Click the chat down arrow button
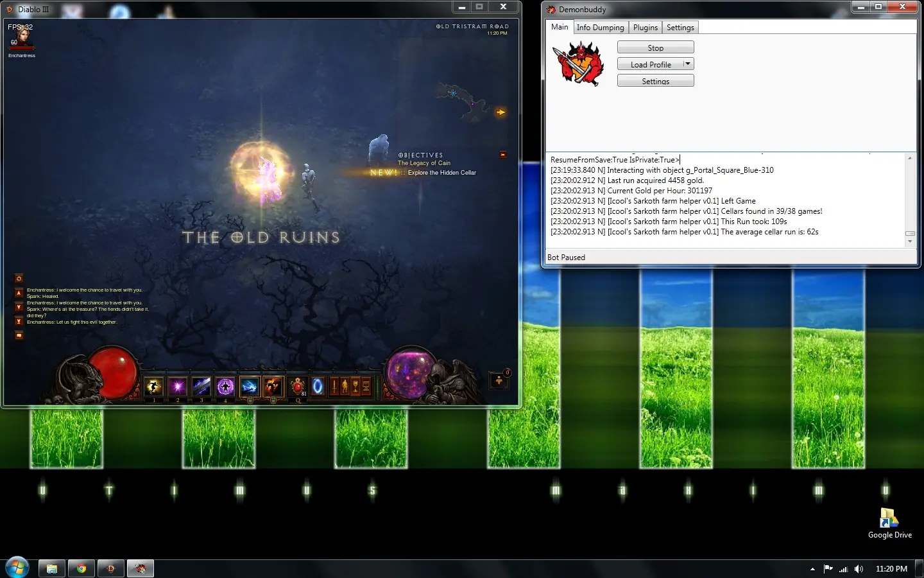The width and height of the screenshot is (924, 578). 19,307
